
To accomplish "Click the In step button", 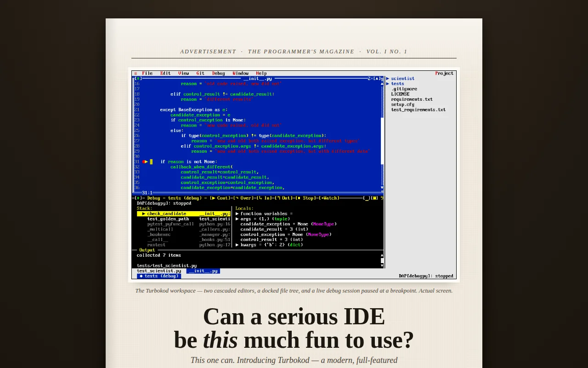I will pyautogui.click(x=266, y=198).
